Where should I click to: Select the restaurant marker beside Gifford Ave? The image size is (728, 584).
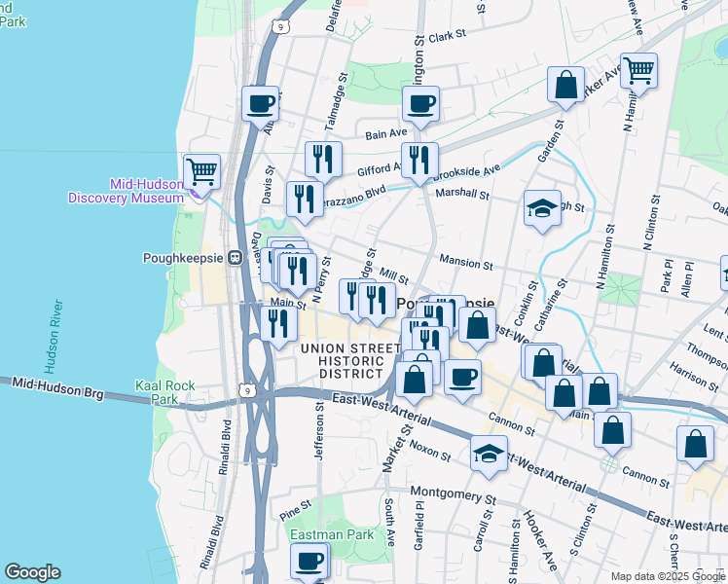[323, 161]
